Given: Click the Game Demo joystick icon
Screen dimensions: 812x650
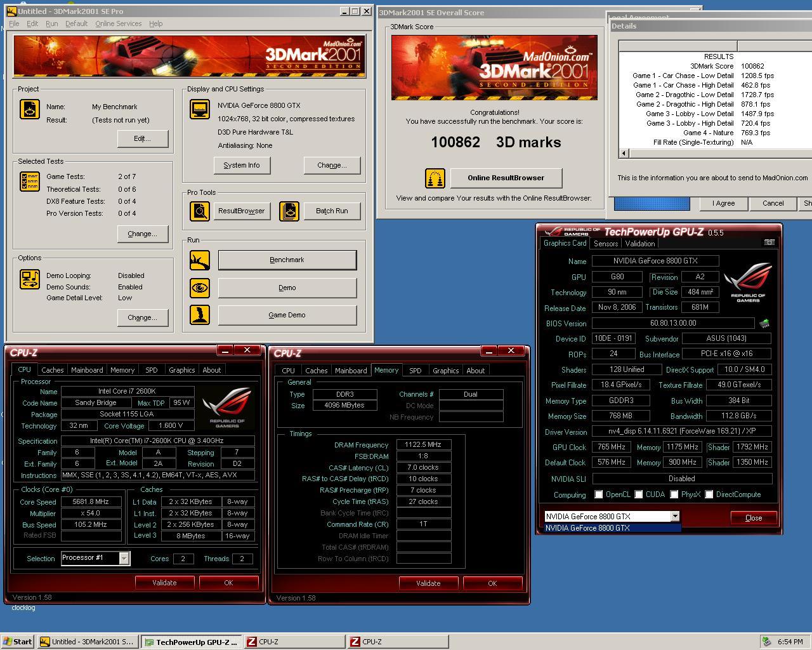Looking at the screenshot, I should click(200, 315).
